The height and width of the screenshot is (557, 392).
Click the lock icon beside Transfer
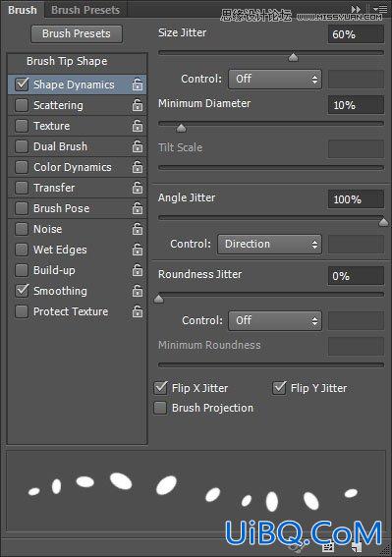point(138,188)
